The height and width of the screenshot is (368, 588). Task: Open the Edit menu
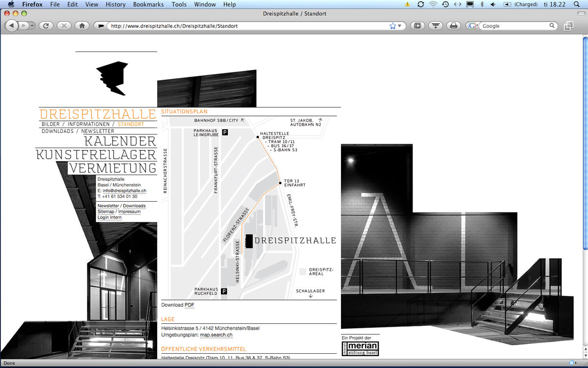click(73, 4)
